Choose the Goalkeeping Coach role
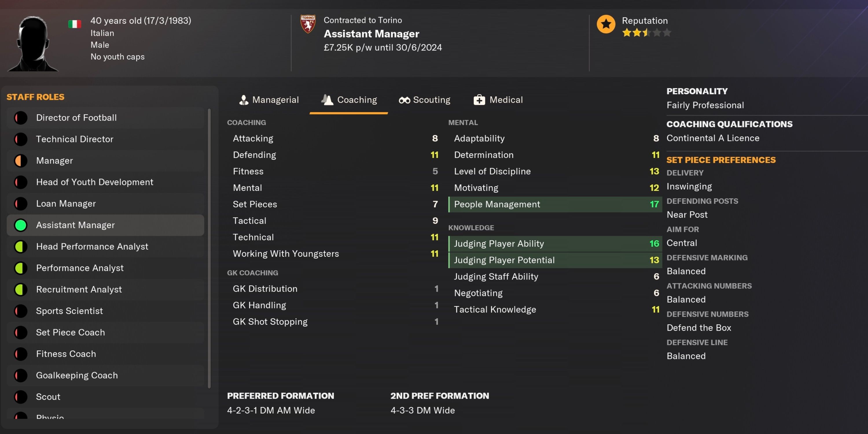 coord(77,375)
